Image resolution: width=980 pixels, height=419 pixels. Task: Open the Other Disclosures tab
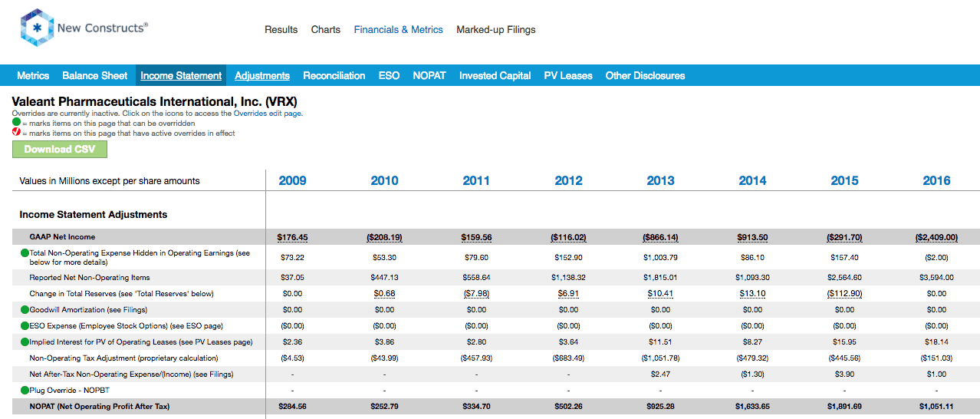pos(645,75)
